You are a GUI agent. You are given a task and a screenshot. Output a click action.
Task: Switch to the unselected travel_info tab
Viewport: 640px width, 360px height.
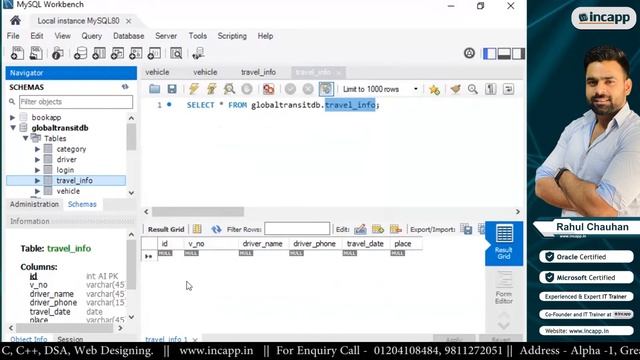pyautogui.click(x=258, y=72)
